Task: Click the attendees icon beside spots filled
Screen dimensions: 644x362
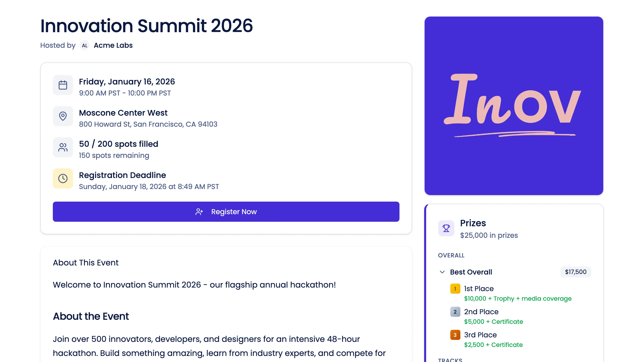Action: point(63,147)
